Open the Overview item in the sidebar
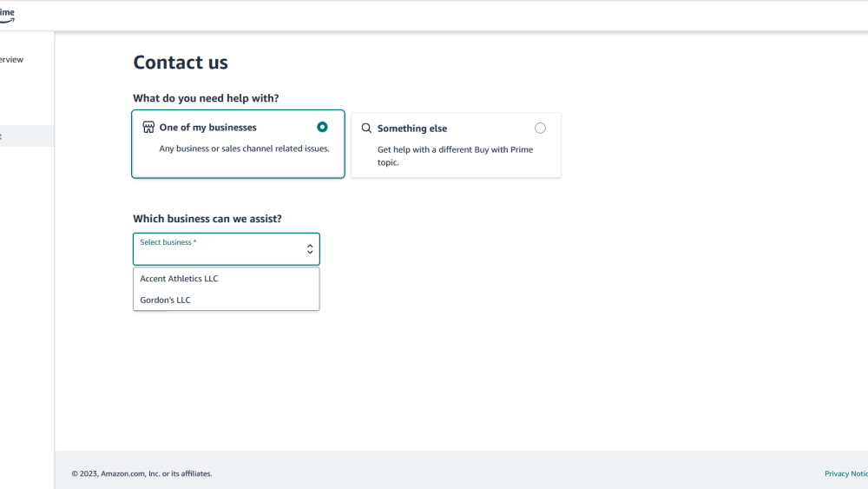 pos(12,60)
